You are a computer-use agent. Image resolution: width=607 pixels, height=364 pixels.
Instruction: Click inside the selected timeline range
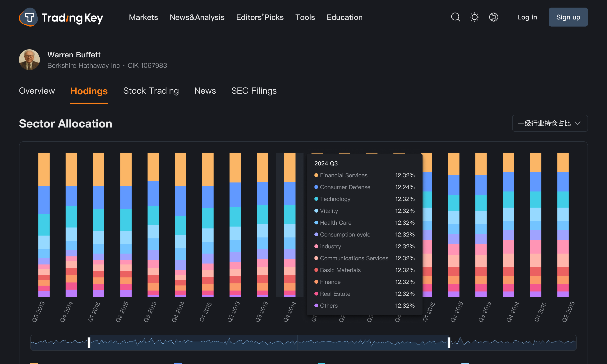point(269,342)
